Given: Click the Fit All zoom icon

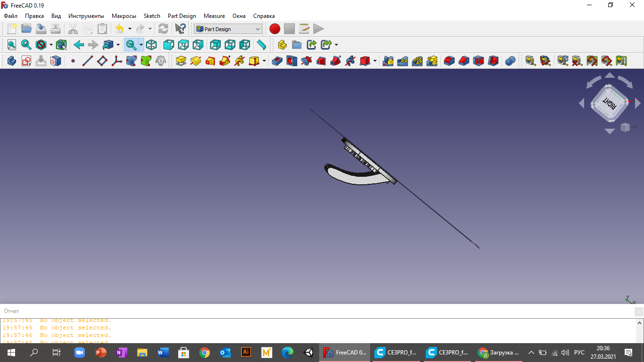Looking at the screenshot, I should [x=12, y=45].
